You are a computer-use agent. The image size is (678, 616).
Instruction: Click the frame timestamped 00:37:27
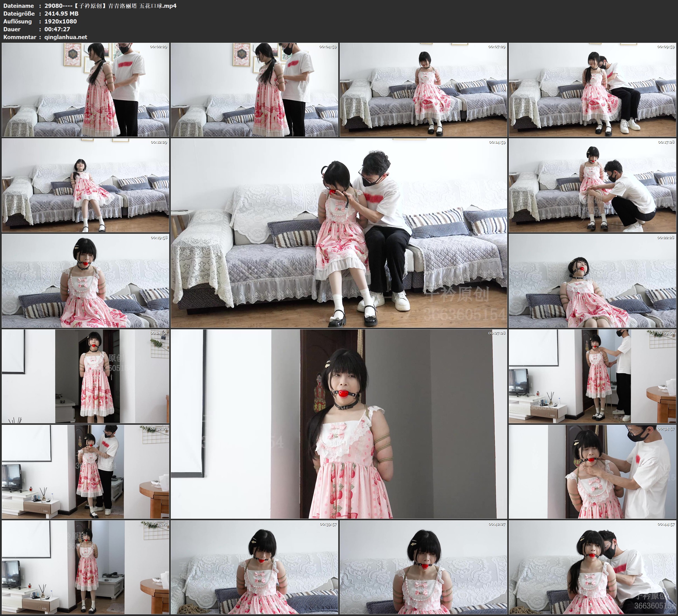pyautogui.click(x=85, y=567)
